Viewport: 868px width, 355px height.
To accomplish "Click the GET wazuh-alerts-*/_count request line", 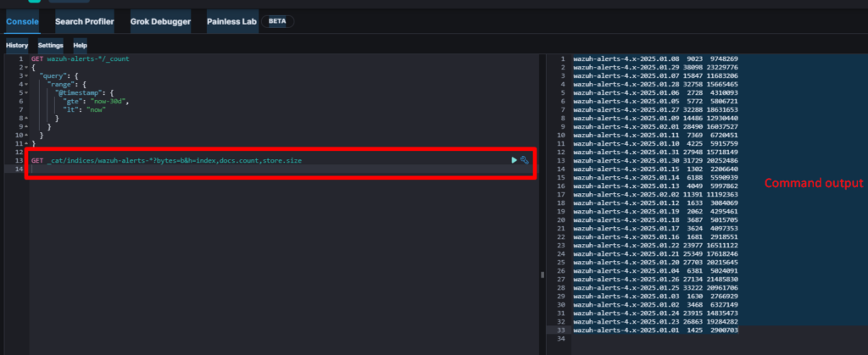I will 81,58.
